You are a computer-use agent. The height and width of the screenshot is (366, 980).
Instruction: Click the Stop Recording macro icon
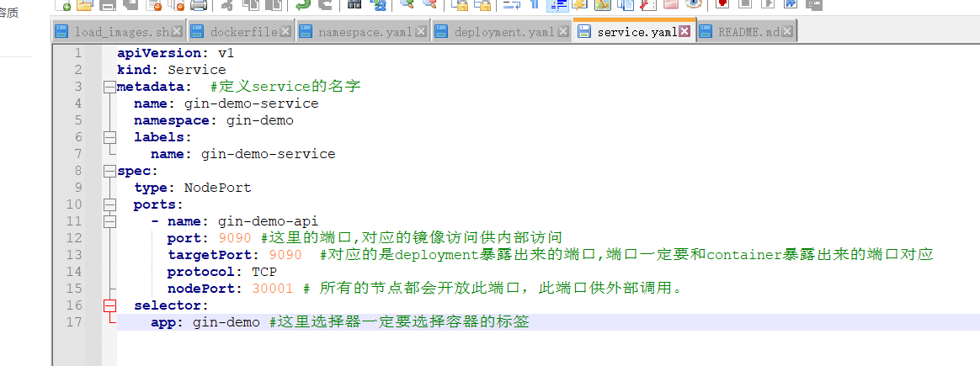pos(745,5)
